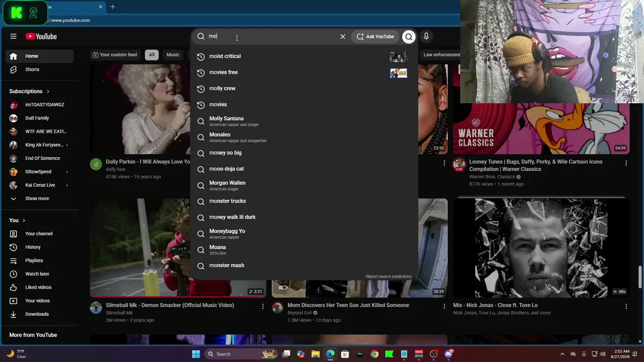Expand the Subscriptions section

(x=29, y=92)
